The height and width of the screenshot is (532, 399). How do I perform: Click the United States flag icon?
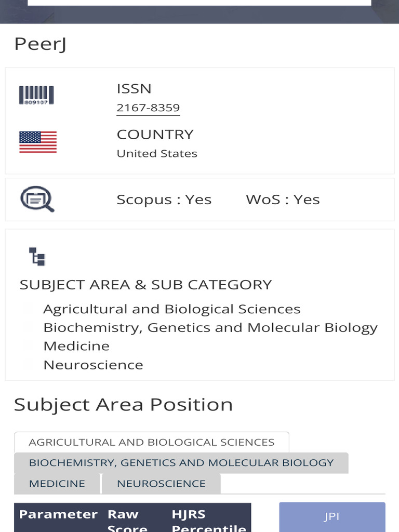[x=38, y=142]
